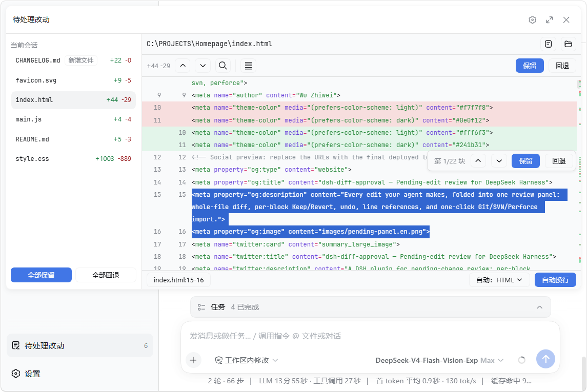Click the 首 token 平均 0.9秒 status

[426, 381]
